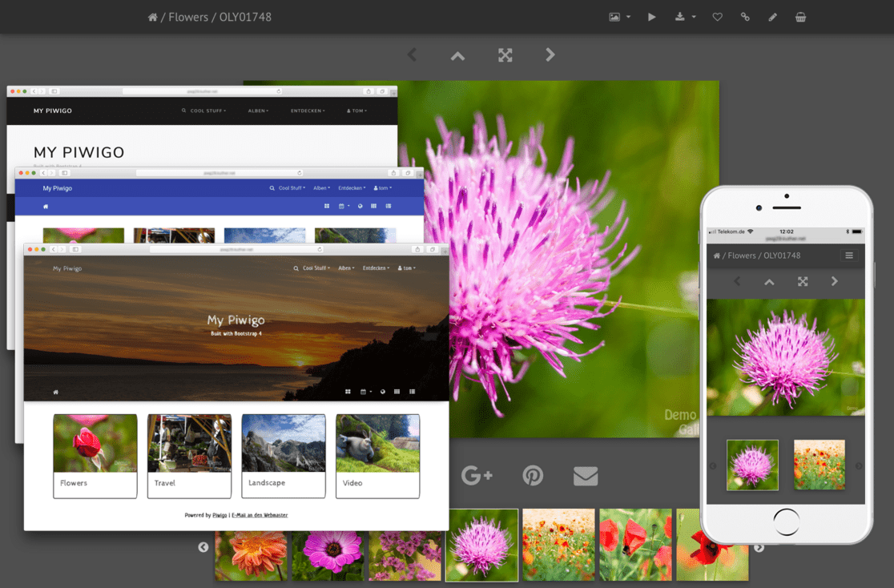Return to the album with the up arrow
The image size is (894, 588).
coord(457,55)
